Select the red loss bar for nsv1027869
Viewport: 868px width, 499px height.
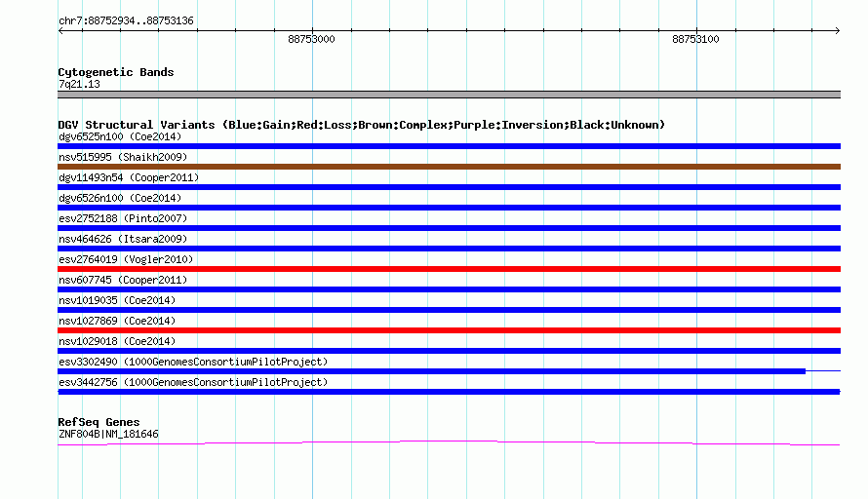point(449,330)
